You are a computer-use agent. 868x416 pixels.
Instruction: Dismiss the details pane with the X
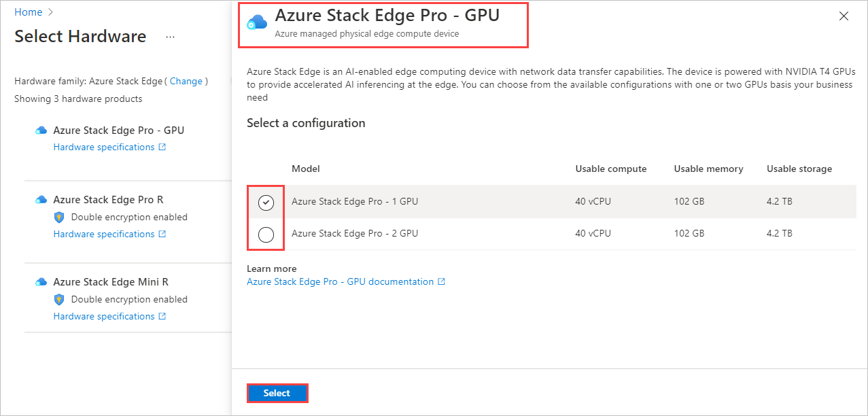pos(844,16)
